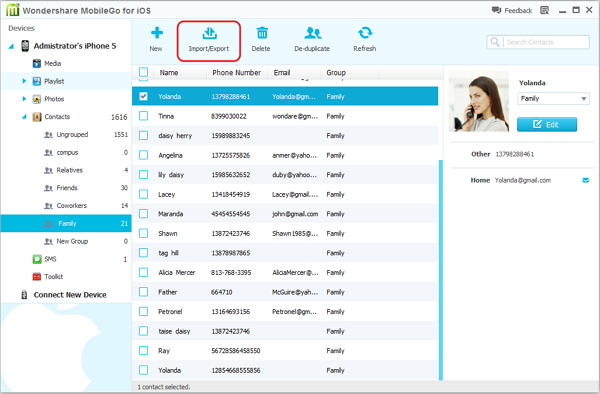Select the compus contacts group
This screenshot has width=600, height=394.
[66, 152]
